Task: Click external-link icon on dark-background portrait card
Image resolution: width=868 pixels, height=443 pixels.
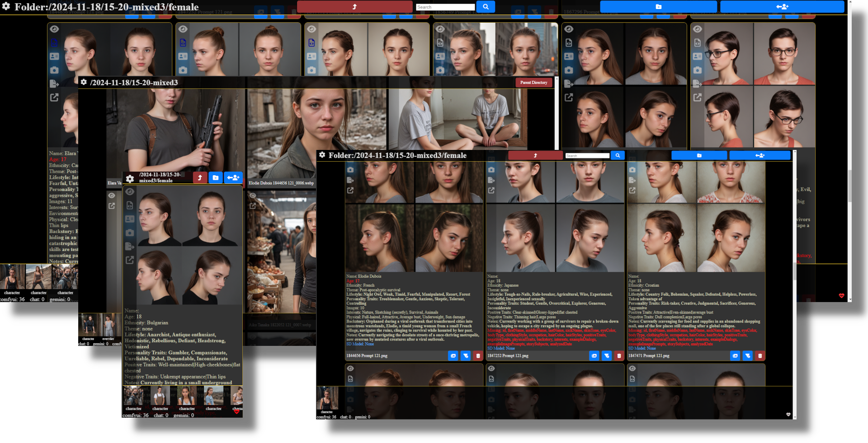Action: click(x=569, y=97)
